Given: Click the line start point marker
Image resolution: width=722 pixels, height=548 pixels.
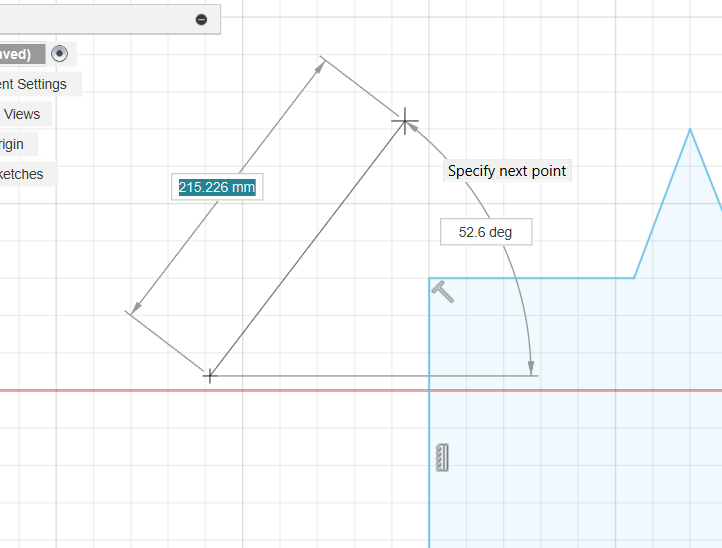Looking at the screenshot, I should 210,376.
